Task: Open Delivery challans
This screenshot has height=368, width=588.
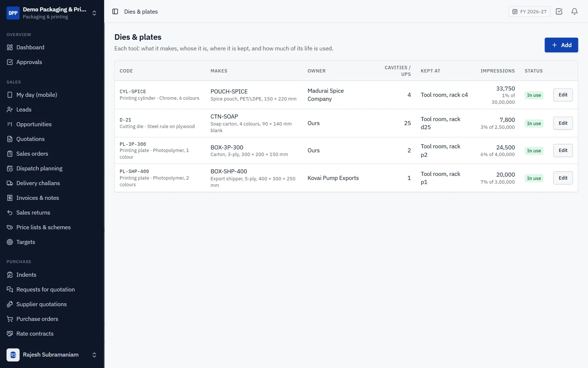Action: [38, 183]
